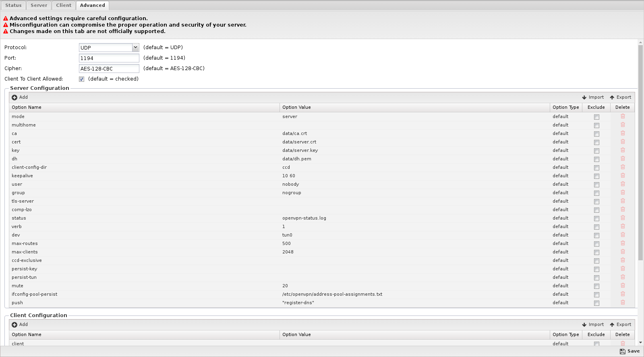Check Exclude box on keepalive row

coord(596,176)
